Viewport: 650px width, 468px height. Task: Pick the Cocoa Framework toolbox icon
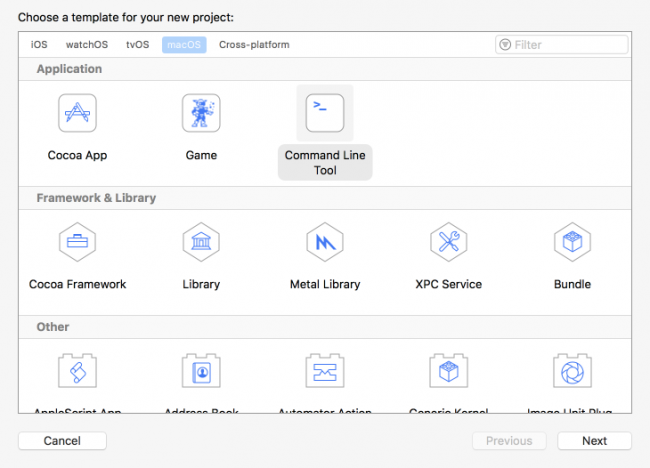click(78, 242)
